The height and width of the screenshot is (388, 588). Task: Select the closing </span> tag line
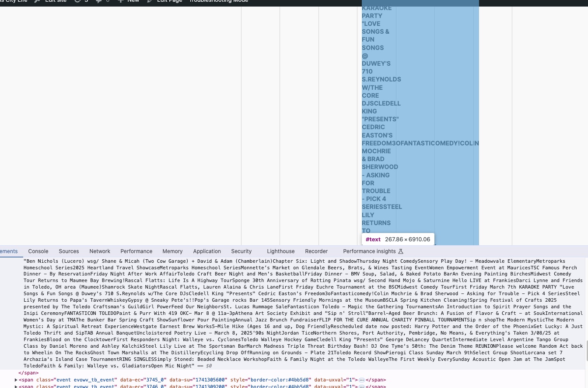(x=28, y=373)
